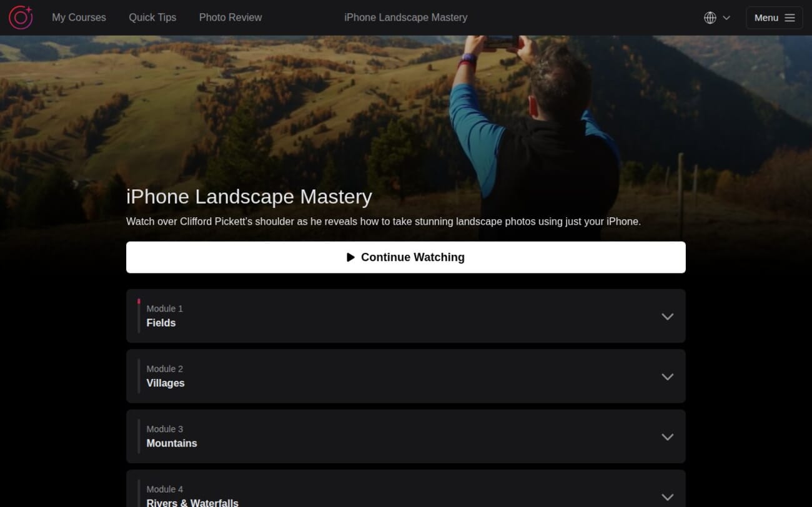Click the hamburger icon inside Menu button
812x507 pixels.
coord(789,17)
